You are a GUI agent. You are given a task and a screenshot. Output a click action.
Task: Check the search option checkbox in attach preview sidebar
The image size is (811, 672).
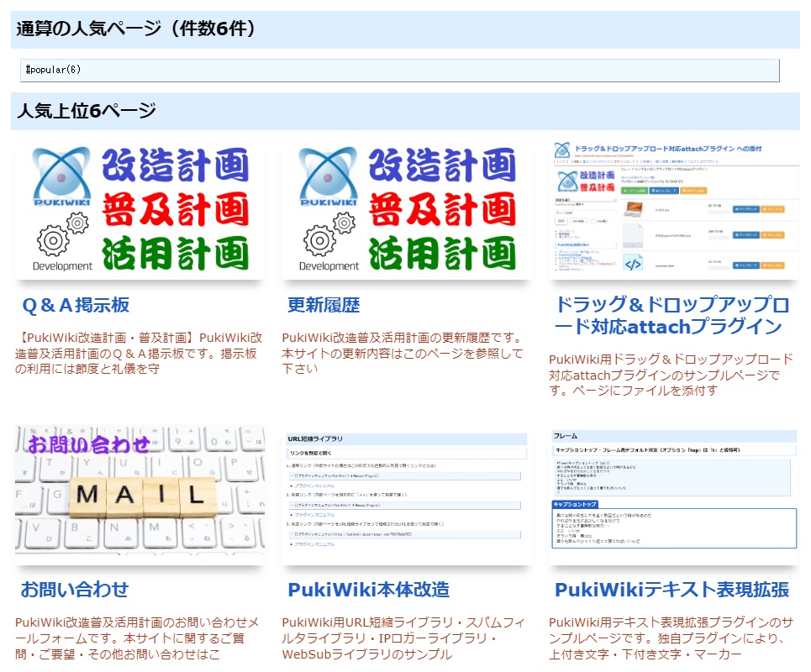[593, 221]
